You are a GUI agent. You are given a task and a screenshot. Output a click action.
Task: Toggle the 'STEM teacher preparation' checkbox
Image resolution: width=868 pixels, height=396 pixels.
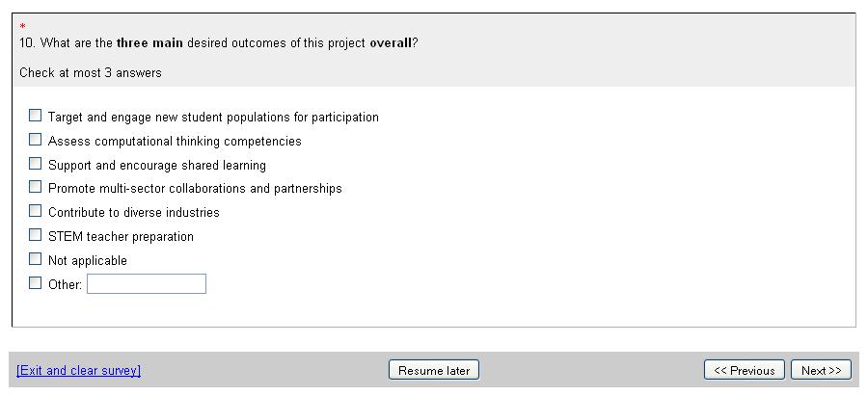36,235
